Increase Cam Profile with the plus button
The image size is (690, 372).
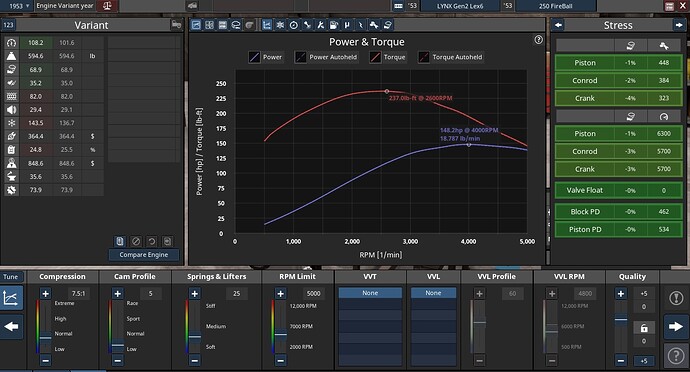pos(117,294)
